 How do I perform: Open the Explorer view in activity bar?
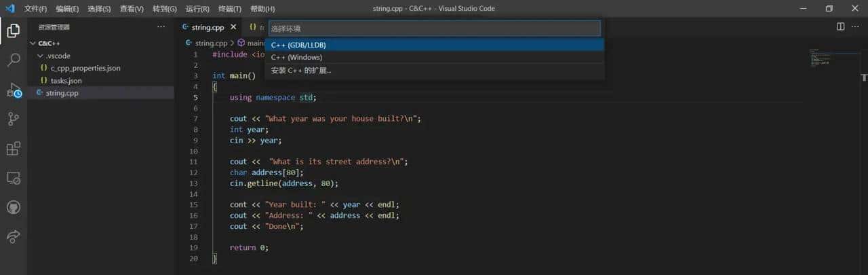13,30
